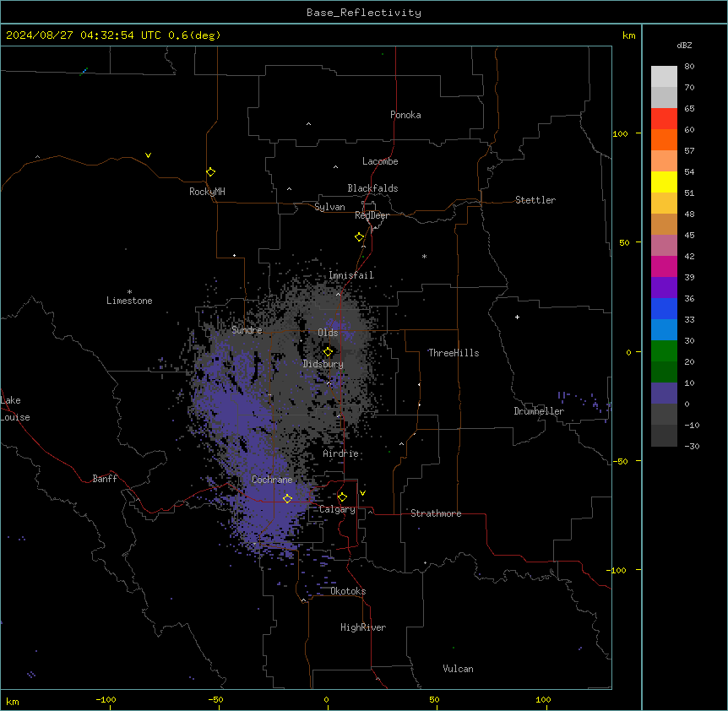Click the Okotoks label
This screenshot has width=728, height=711.
click(x=348, y=591)
